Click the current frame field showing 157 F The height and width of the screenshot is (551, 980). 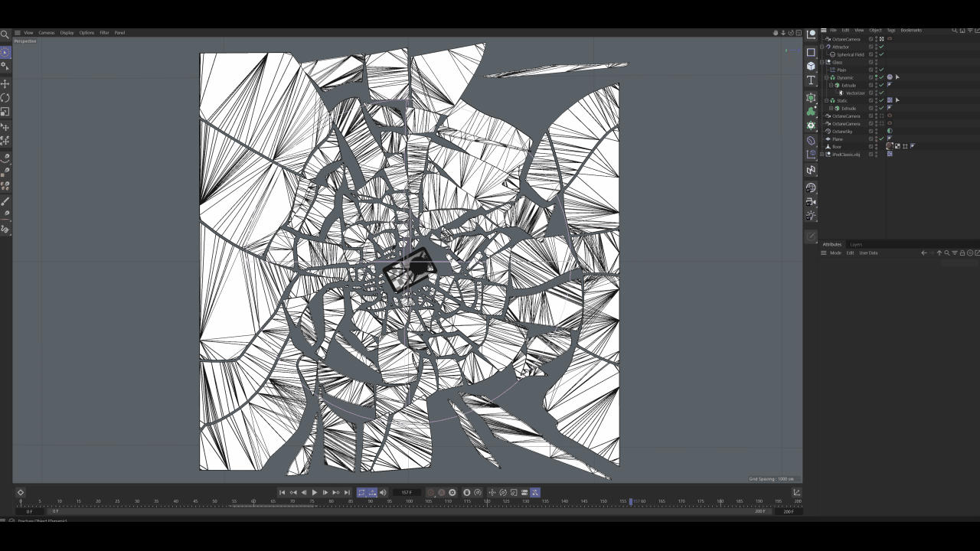click(407, 493)
